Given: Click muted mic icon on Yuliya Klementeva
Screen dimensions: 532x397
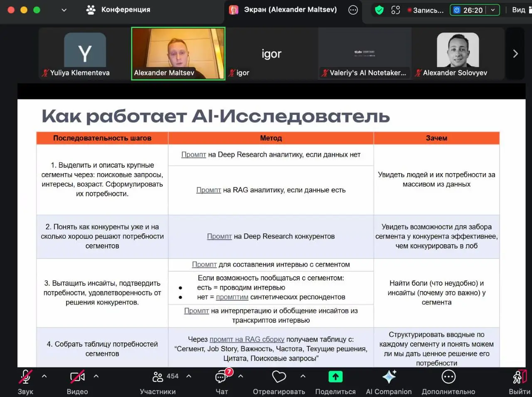Looking at the screenshot, I should point(45,73).
